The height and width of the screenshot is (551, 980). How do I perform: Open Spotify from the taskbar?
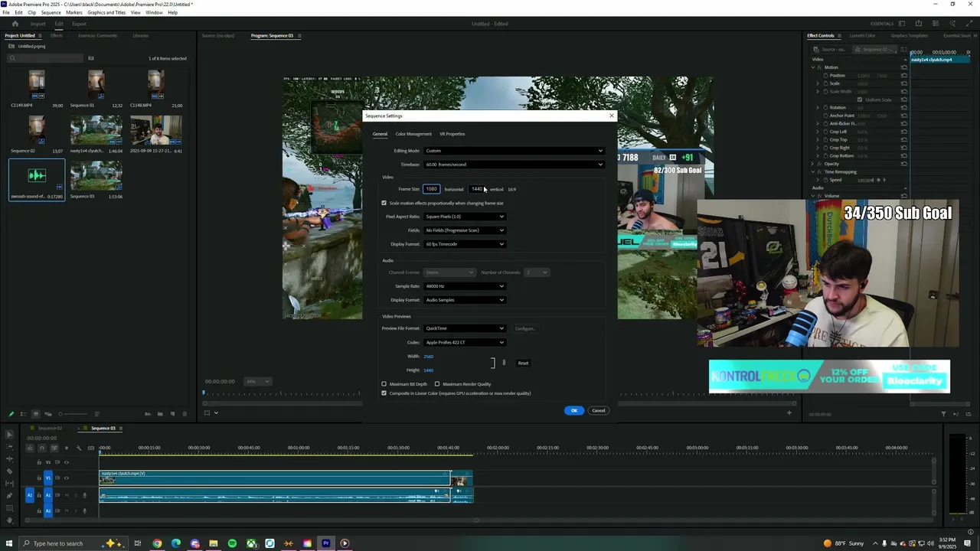coord(232,543)
